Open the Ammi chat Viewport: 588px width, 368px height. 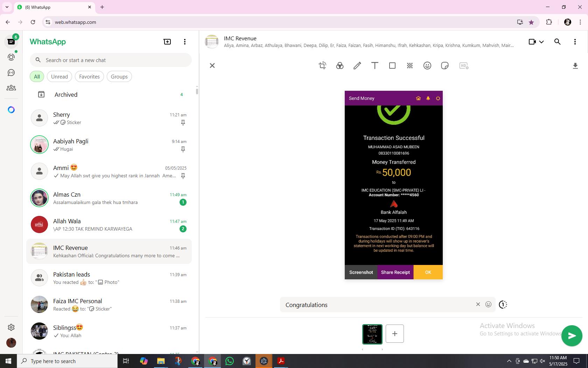[x=109, y=171]
